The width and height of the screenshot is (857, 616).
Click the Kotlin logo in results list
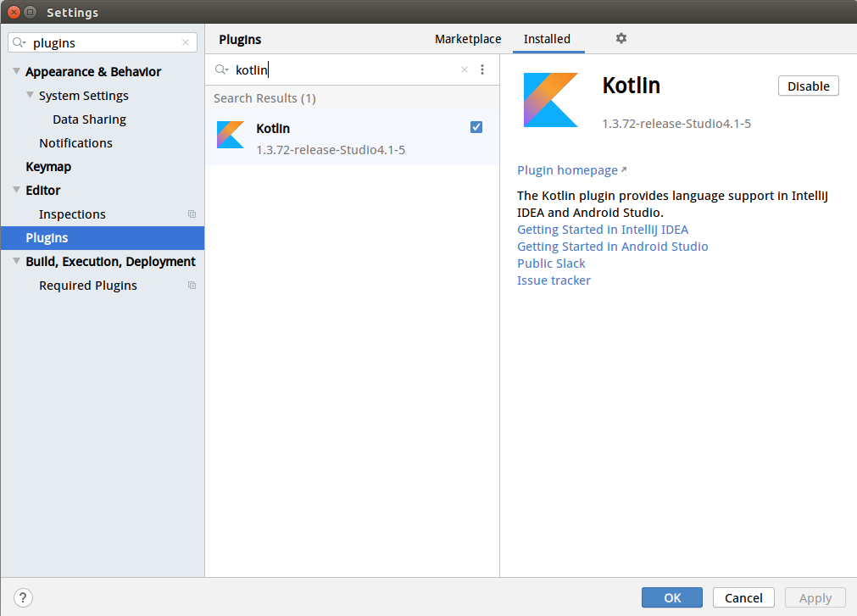230,135
